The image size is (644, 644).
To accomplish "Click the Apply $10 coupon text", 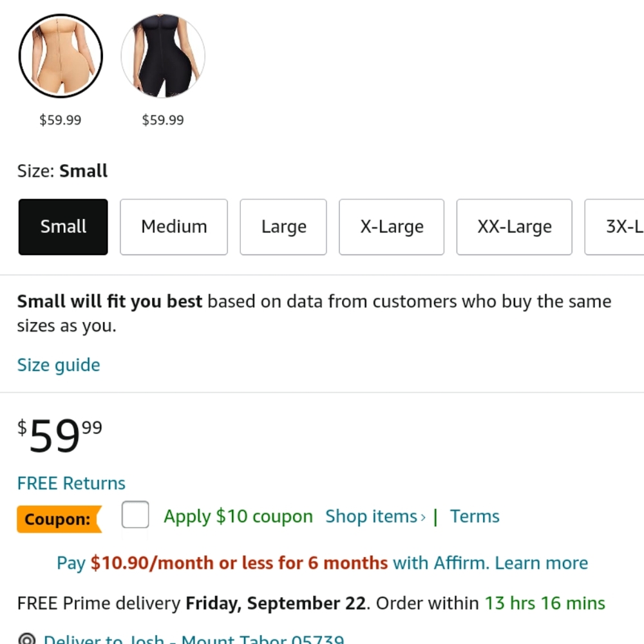I will 238,516.
